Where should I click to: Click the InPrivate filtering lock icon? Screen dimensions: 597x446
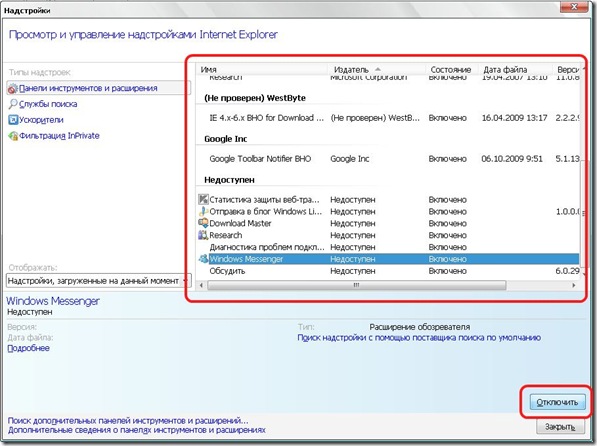[x=13, y=136]
